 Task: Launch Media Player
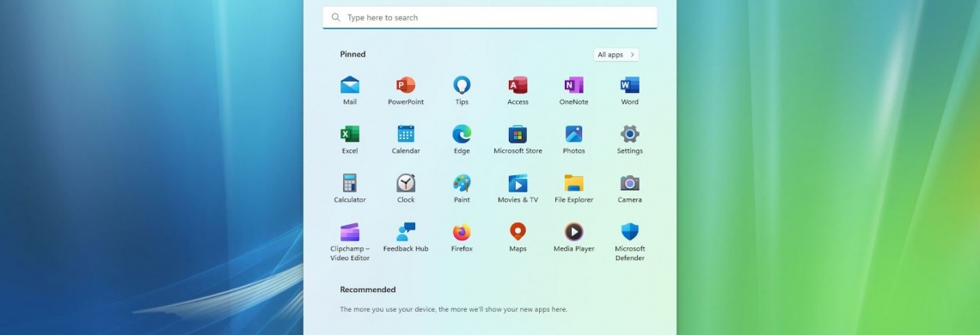[x=573, y=237]
